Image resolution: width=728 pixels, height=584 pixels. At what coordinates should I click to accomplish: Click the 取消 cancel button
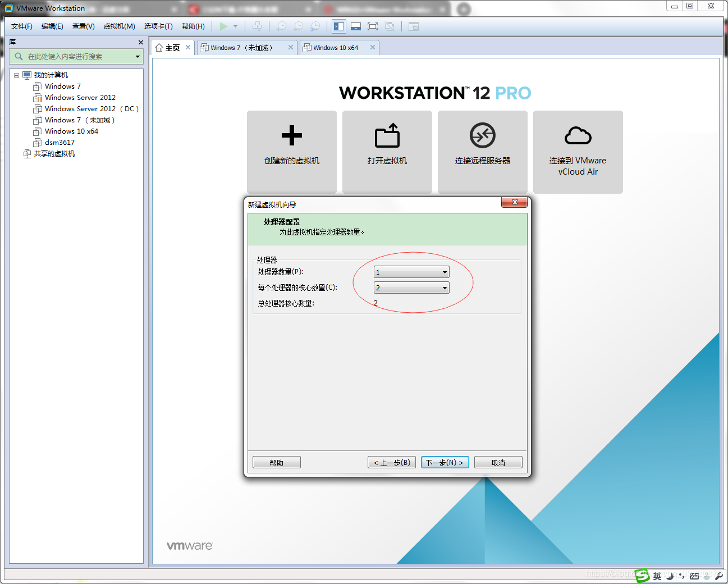coord(498,462)
